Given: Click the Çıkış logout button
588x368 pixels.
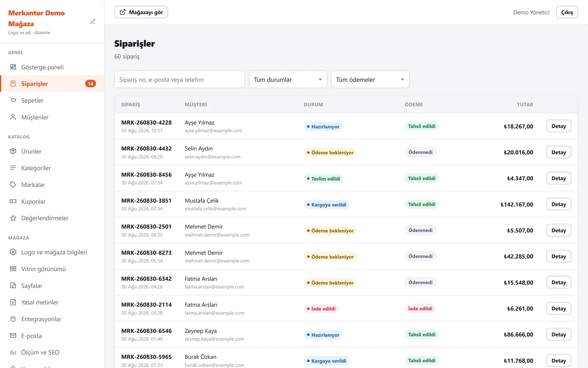Looking at the screenshot, I should [x=567, y=12].
